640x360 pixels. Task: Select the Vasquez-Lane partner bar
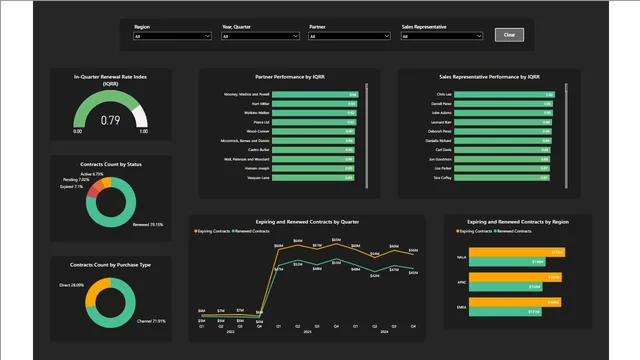313,178
